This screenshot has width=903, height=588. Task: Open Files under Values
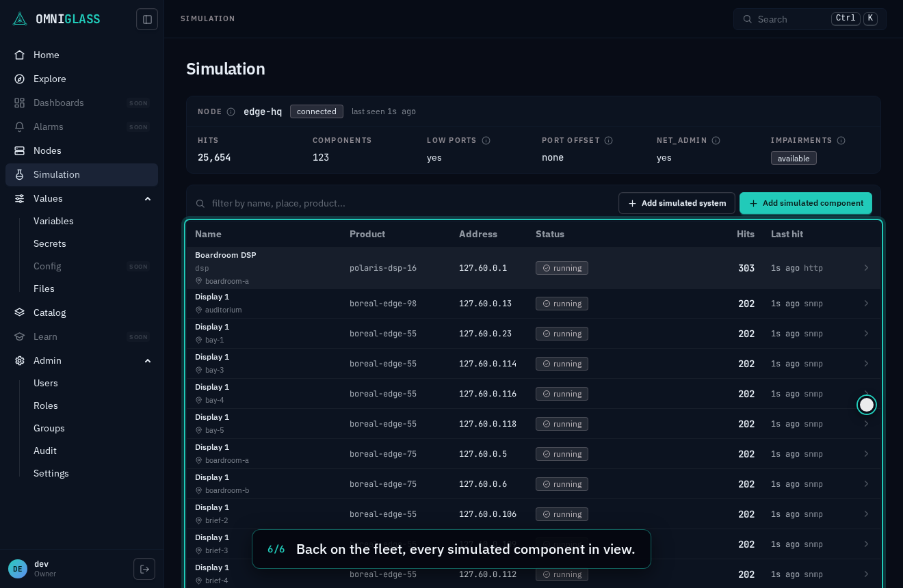44,289
